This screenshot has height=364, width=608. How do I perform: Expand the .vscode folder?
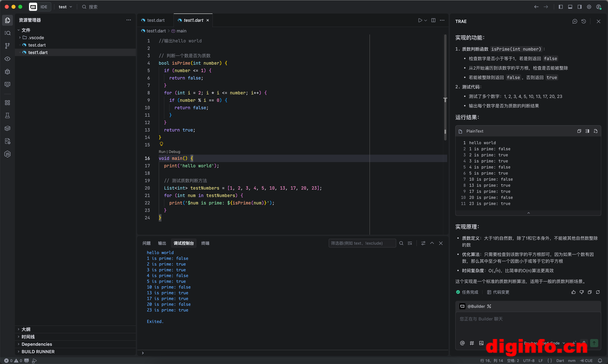click(36, 37)
